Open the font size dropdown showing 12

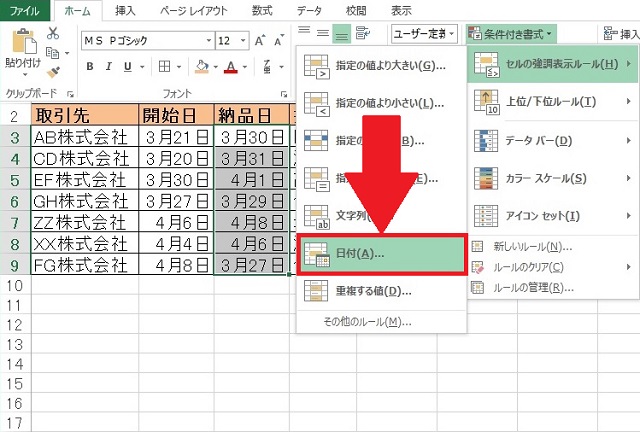point(243,41)
